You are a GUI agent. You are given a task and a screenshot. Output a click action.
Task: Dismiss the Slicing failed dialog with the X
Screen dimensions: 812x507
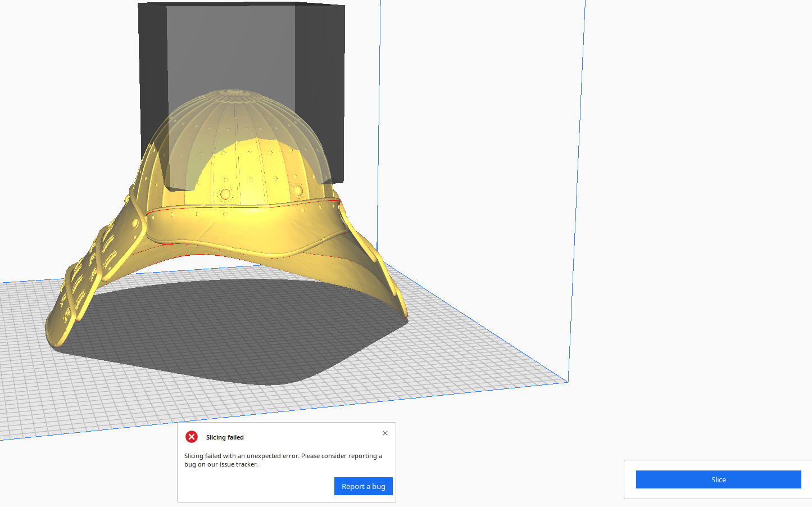click(385, 433)
